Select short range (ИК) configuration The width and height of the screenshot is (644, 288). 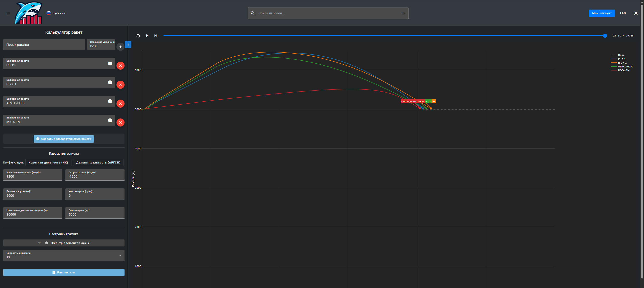coord(48,163)
